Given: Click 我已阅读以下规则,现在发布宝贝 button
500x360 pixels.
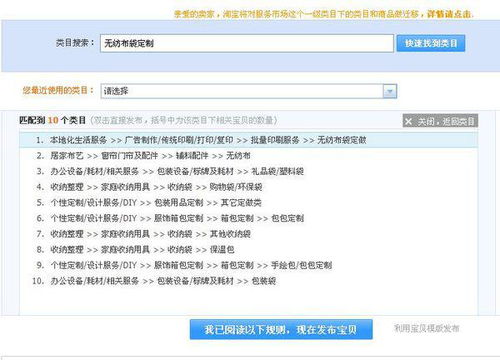Looking at the screenshot, I should tap(281, 330).
